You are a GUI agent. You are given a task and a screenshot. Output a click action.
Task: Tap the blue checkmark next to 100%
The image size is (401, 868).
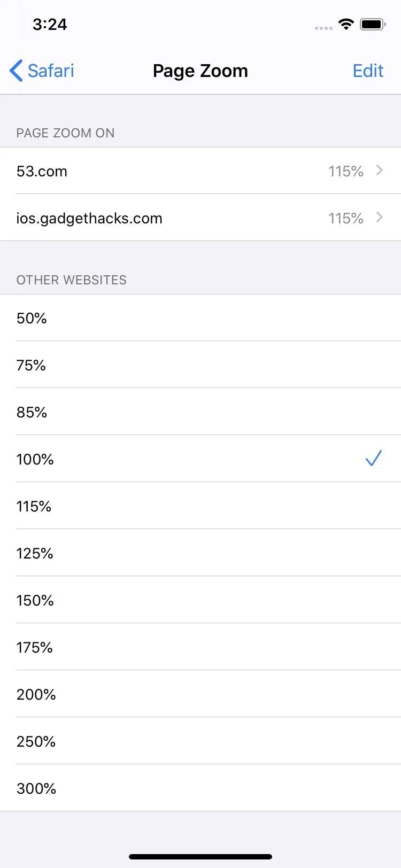point(374,458)
